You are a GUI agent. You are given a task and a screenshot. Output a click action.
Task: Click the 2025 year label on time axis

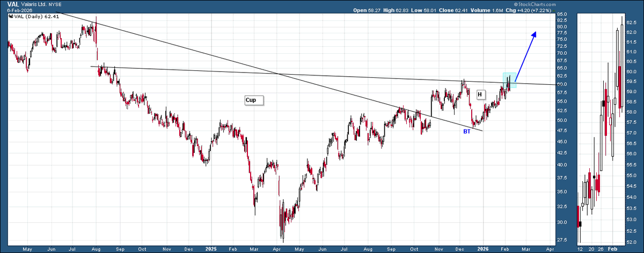pos(210,249)
